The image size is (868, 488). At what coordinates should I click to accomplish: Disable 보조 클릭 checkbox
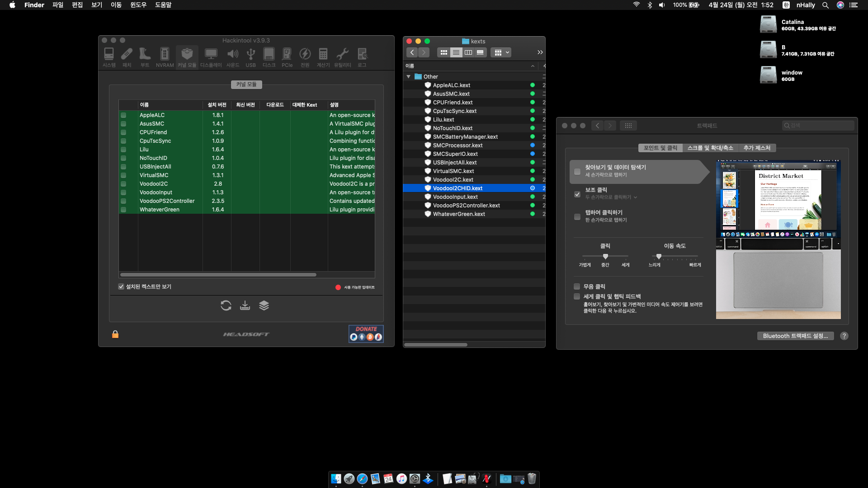[x=577, y=194]
